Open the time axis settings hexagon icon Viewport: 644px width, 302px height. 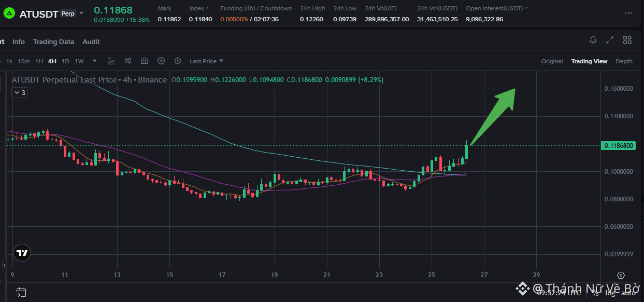(621, 275)
